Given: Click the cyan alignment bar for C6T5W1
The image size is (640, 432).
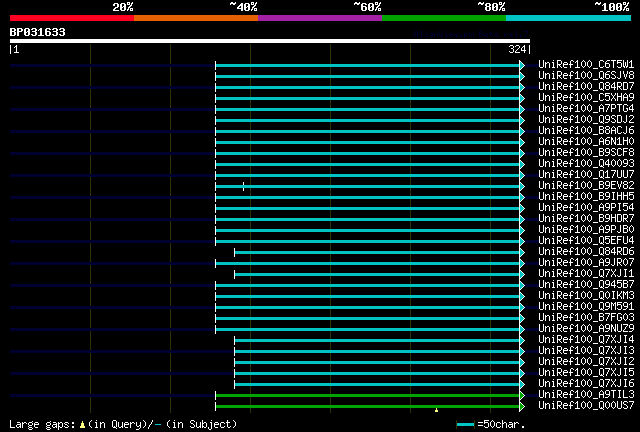Looking at the screenshot, I should [x=367, y=65].
